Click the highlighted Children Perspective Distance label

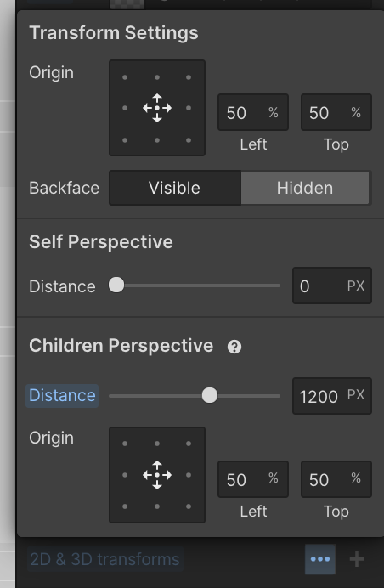62,396
